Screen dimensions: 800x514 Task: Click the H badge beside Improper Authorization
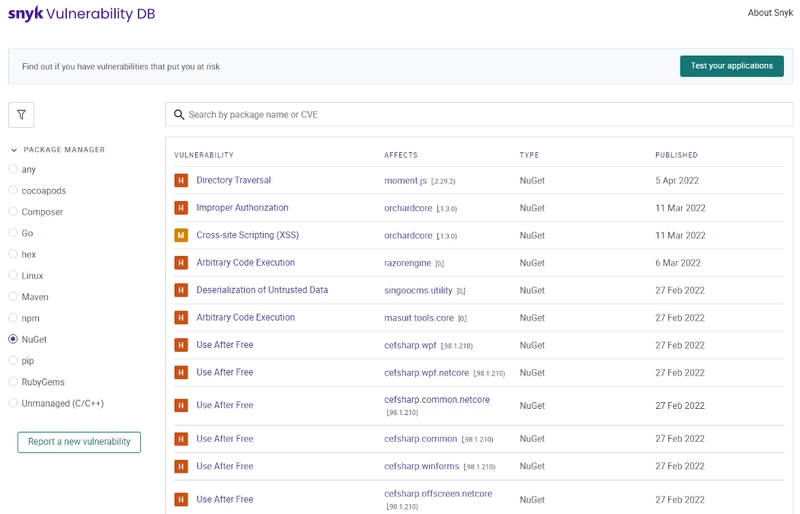pos(181,208)
